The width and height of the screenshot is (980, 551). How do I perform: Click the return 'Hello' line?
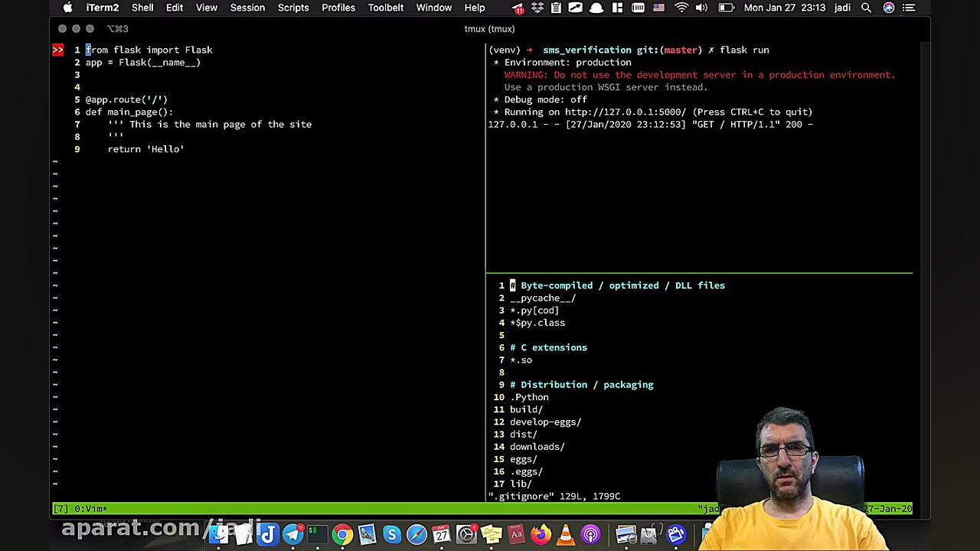pyautogui.click(x=146, y=149)
